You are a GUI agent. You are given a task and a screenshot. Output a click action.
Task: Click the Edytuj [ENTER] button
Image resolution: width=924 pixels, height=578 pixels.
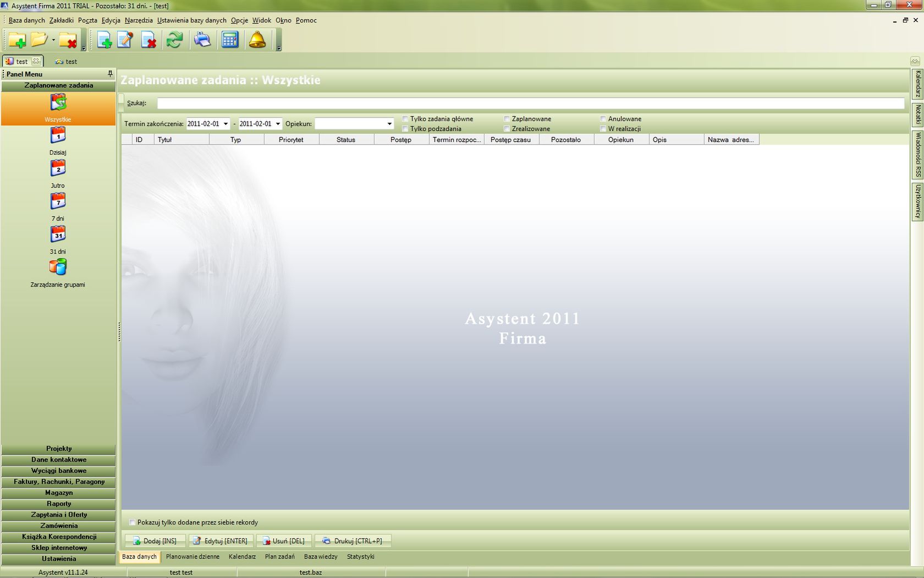tap(221, 541)
